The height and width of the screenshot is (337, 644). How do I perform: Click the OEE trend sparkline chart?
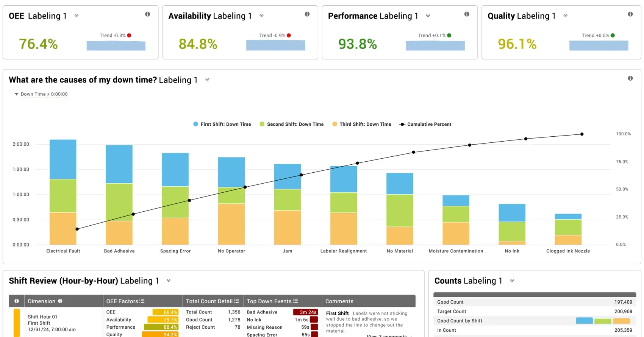coord(116,45)
